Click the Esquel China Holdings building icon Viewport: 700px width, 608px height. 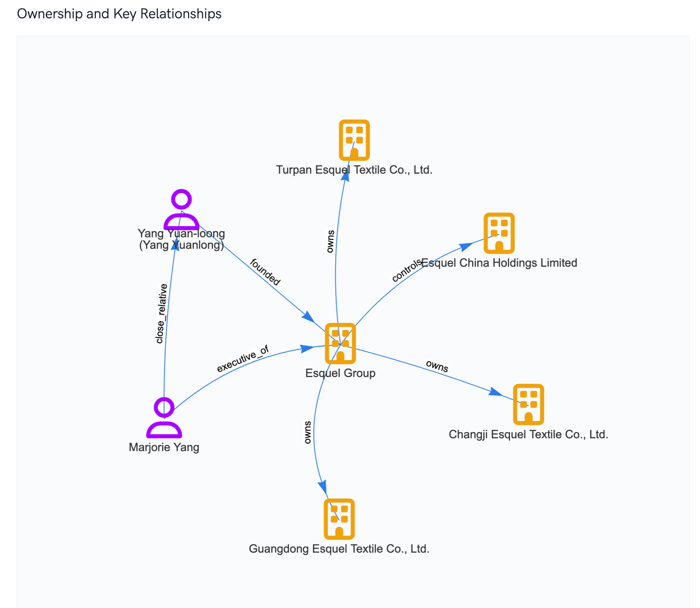(x=499, y=233)
